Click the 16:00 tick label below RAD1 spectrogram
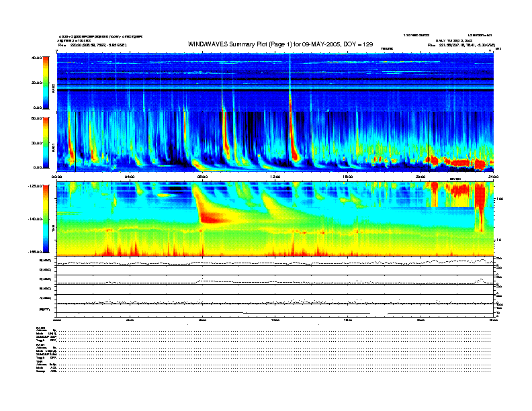 coord(348,177)
